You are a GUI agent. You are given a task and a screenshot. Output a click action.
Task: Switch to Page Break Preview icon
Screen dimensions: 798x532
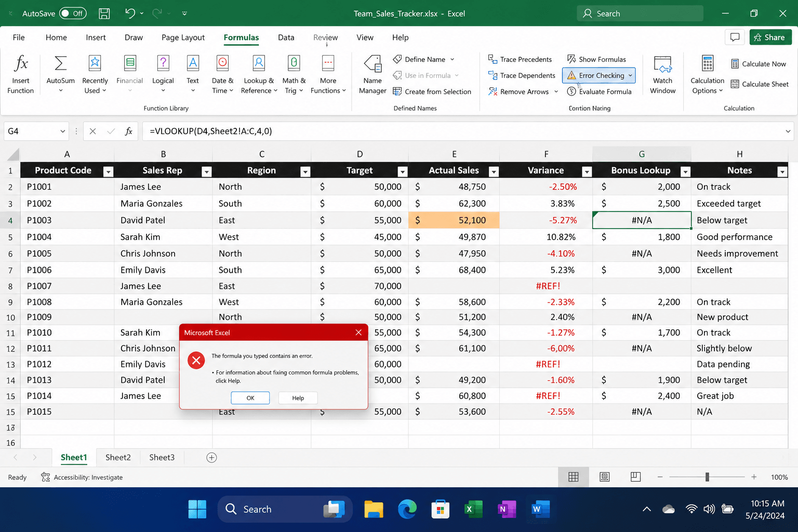tap(635, 477)
